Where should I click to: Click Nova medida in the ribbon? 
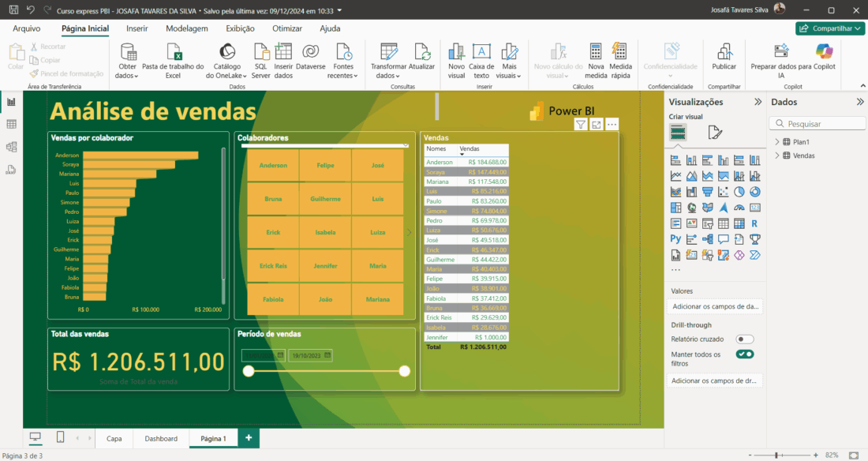[x=596, y=61]
